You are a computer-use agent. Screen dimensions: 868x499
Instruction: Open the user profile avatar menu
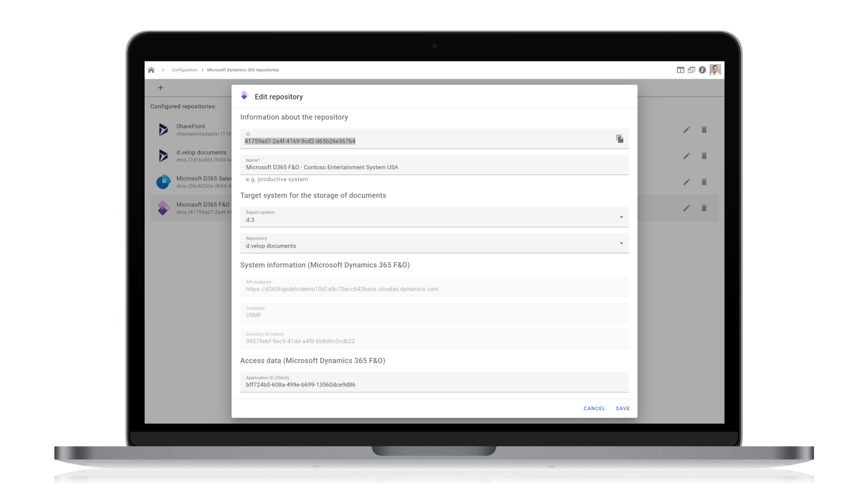(x=716, y=70)
